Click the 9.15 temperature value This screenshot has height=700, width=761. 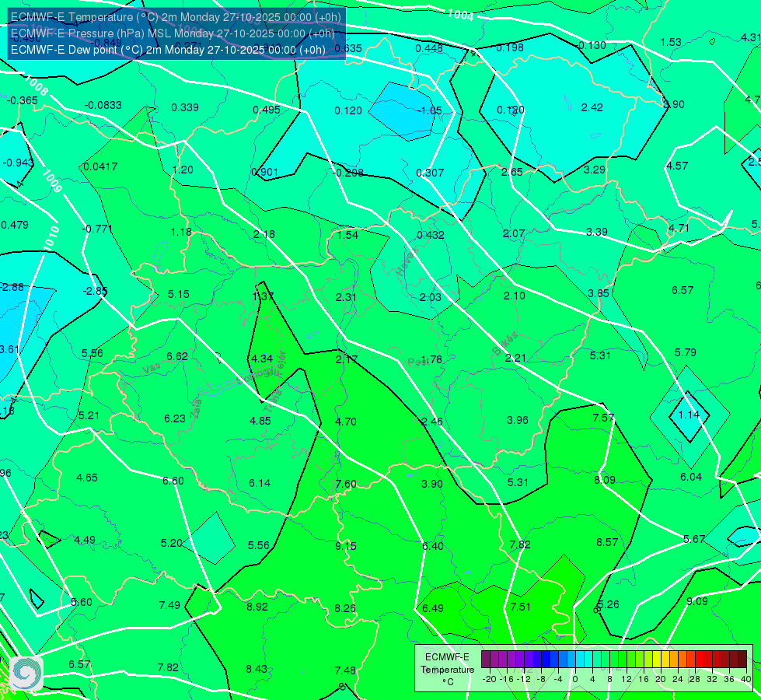coord(346,547)
